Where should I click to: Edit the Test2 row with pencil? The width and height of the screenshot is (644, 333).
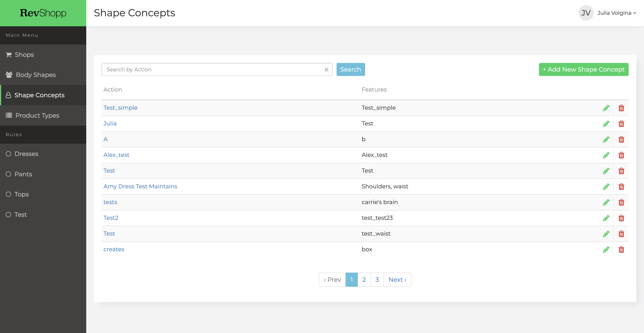[606, 218]
